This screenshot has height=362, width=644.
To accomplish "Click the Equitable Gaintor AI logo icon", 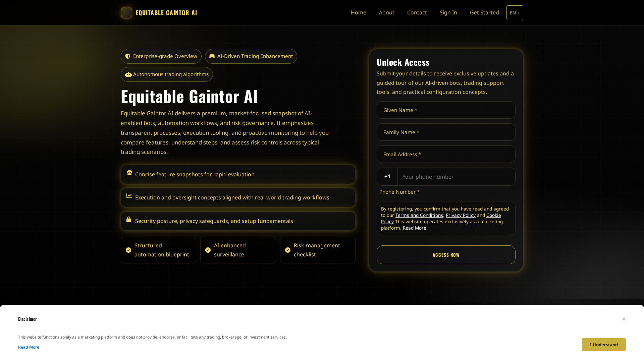I will click(x=126, y=12).
